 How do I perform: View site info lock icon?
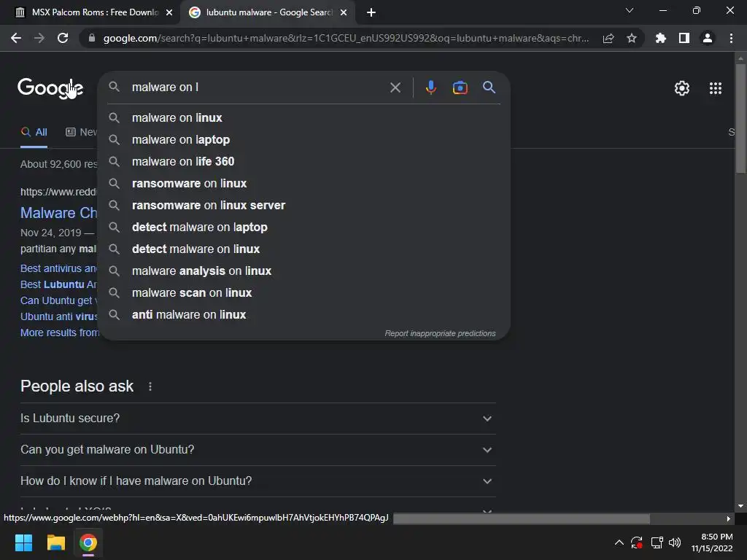tap(92, 38)
